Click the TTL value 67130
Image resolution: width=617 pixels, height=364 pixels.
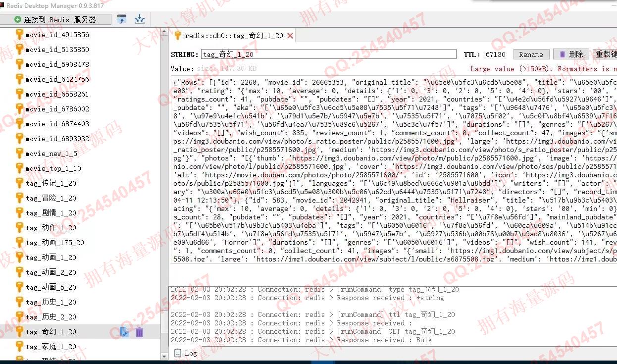(x=495, y=54)
